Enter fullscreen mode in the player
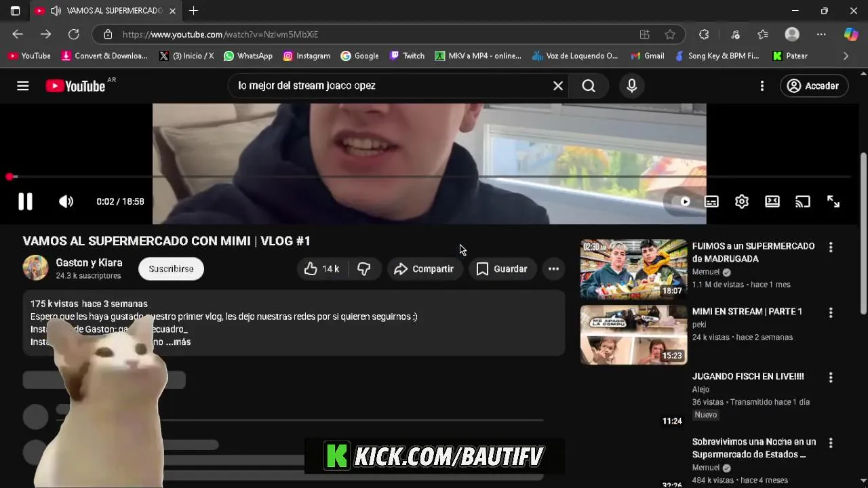868x488 pixels. (833, 201)
